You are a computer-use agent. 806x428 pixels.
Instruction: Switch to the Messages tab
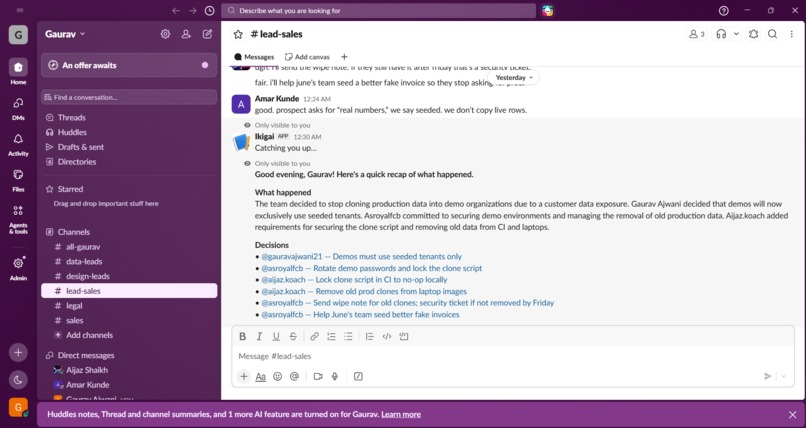254,57
